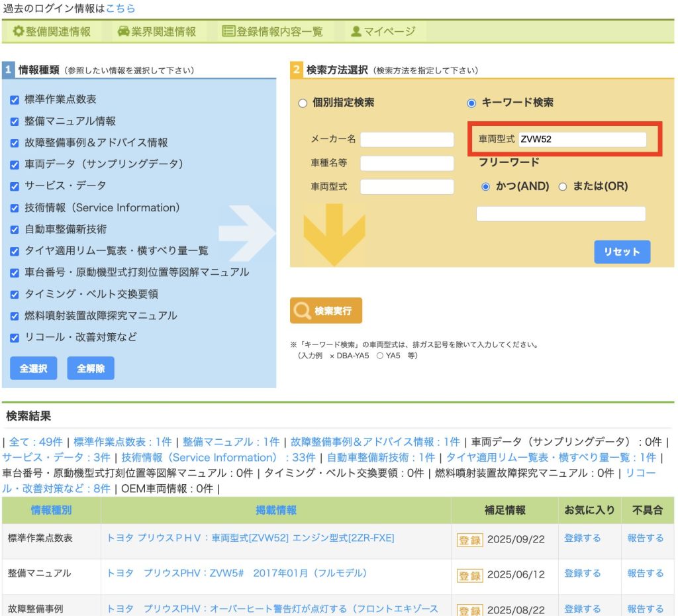The image size is (678, 616).
Task: Click the メーカー名 input field
Action: click(x=407, y=140)
